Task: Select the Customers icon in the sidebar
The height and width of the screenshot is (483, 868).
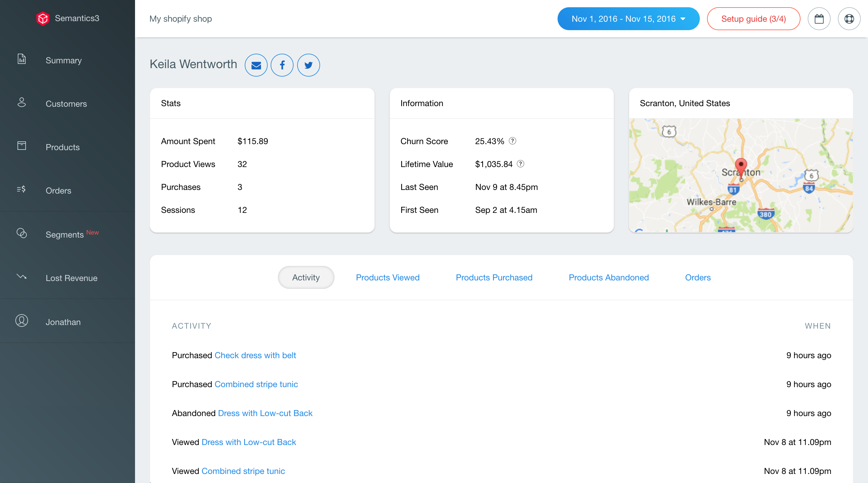Action: 22,103
